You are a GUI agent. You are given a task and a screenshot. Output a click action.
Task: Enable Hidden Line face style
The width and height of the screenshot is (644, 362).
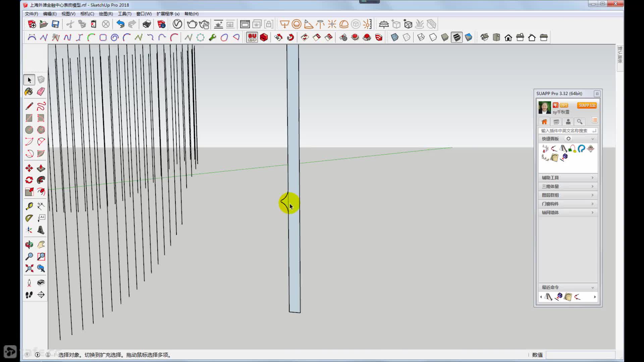[433, 38]
